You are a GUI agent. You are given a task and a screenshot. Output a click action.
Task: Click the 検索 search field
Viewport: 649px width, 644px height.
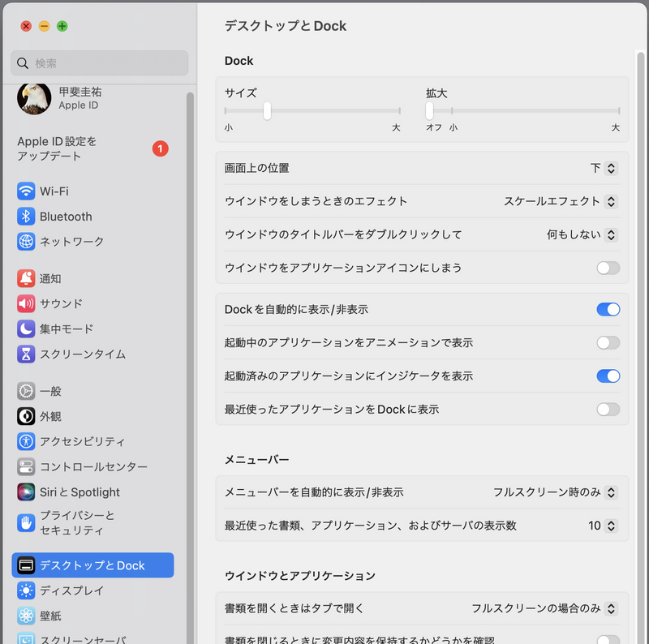pos(99,63)
